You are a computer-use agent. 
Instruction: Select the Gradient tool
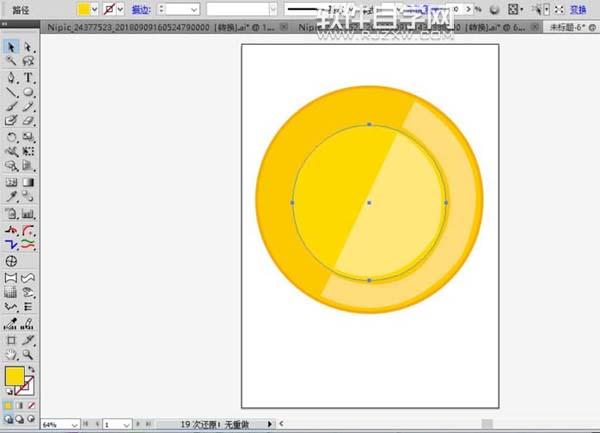pos(28,182)
